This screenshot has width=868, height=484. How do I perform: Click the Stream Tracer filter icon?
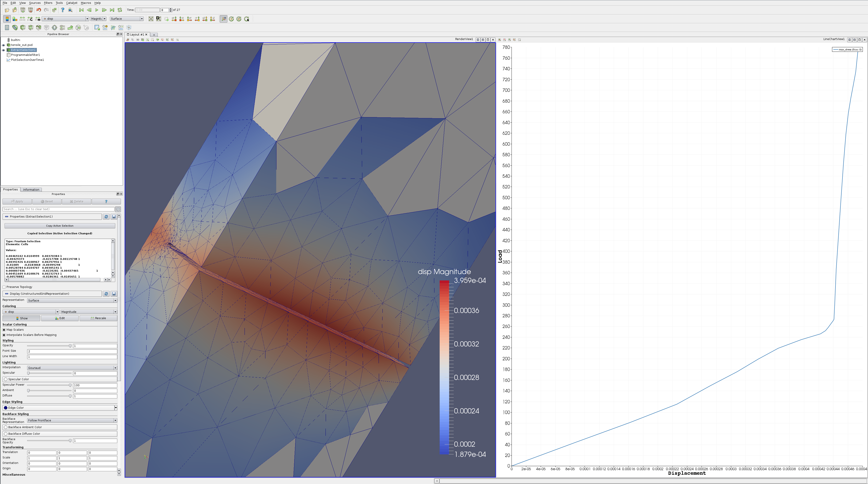pyautogui.click(x=62, y=28)
